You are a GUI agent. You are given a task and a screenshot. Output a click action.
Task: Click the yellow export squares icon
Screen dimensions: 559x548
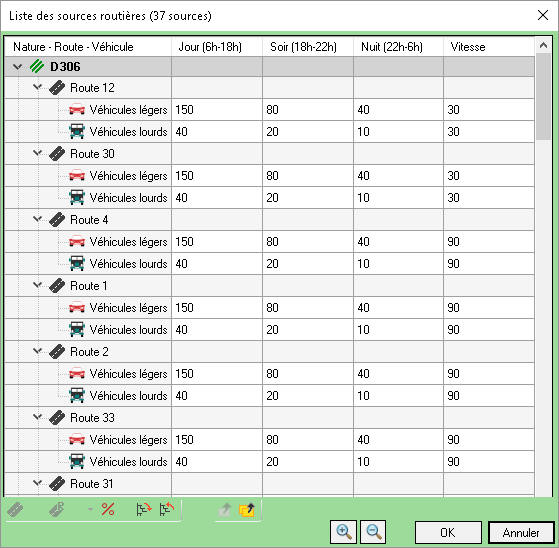247,510
